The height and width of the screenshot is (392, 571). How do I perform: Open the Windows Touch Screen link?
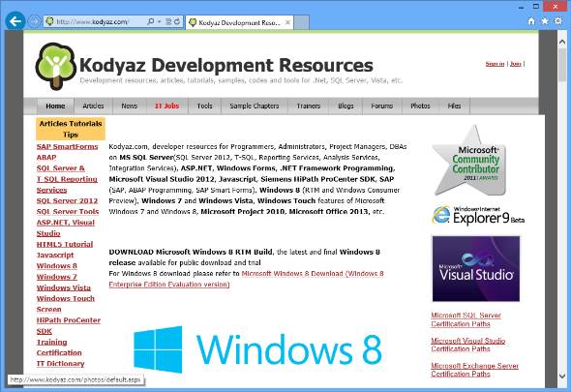[x=66, y=304]
